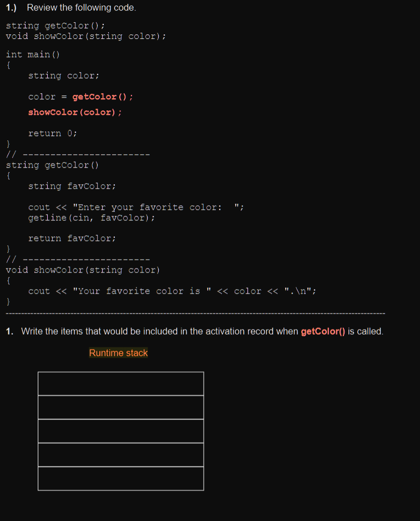Click the fifth (bottom) runtime stack cell

pos(121,478)
